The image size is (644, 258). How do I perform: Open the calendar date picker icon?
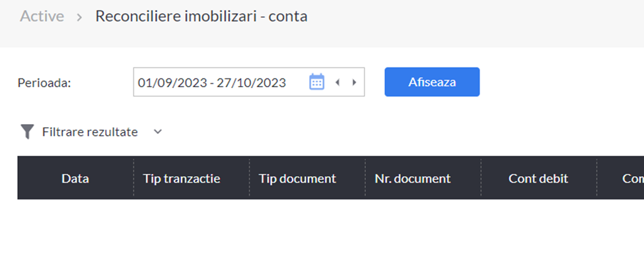[x=316, y=82]
